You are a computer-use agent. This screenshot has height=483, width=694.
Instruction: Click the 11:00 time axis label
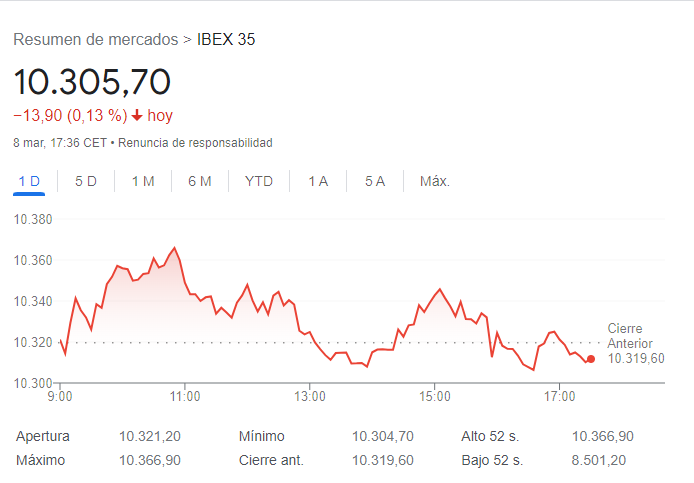tap(185, 397)
